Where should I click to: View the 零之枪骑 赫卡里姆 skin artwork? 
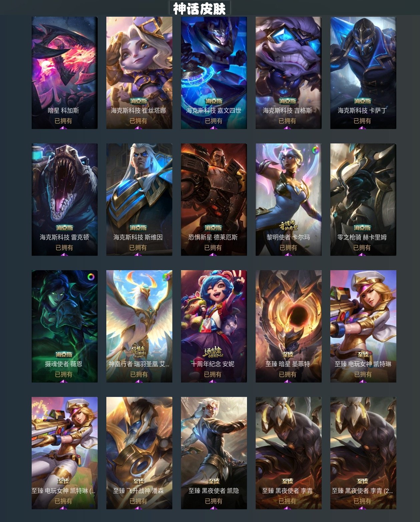[x=363, y=200]
